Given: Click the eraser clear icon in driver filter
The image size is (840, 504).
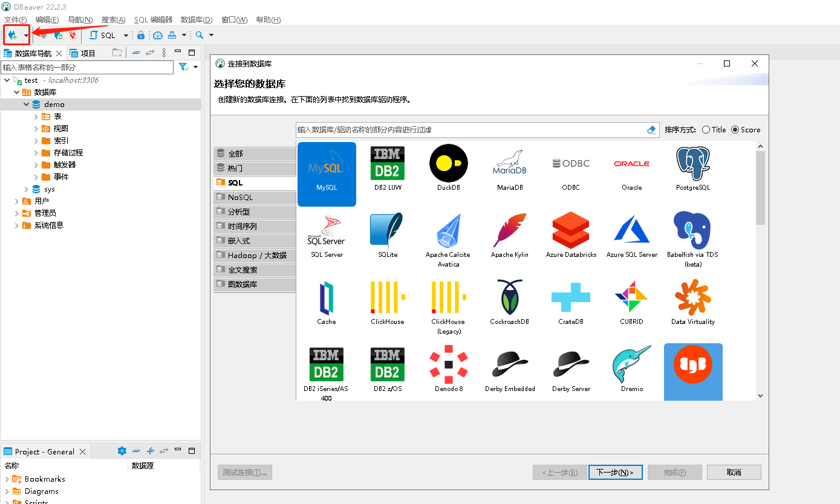Looking at the screenshot, I should tap(651, 130).
